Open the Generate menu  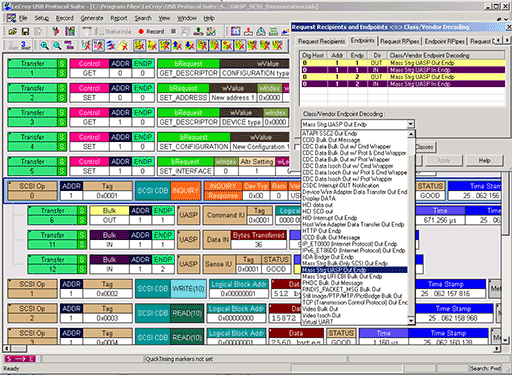(92, 18)
